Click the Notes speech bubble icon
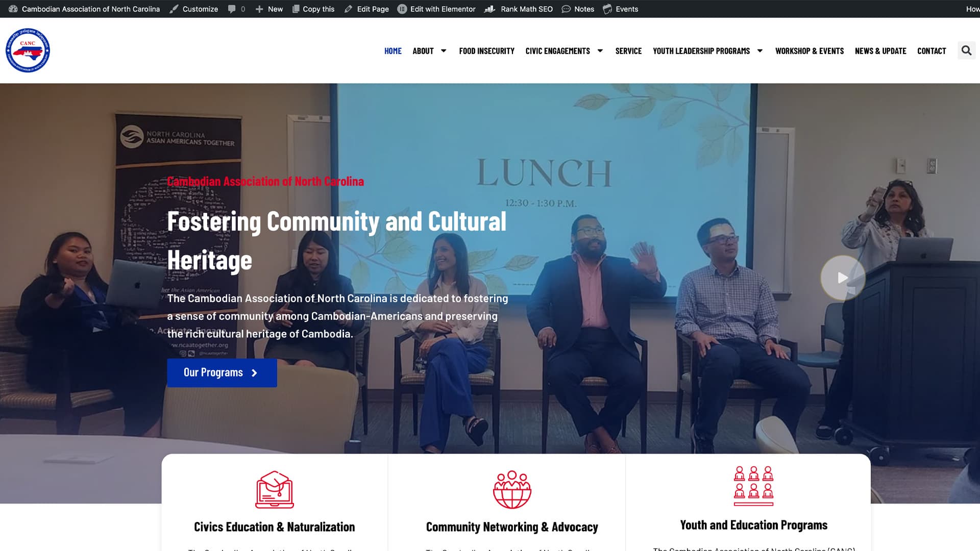 click(566, 9)
